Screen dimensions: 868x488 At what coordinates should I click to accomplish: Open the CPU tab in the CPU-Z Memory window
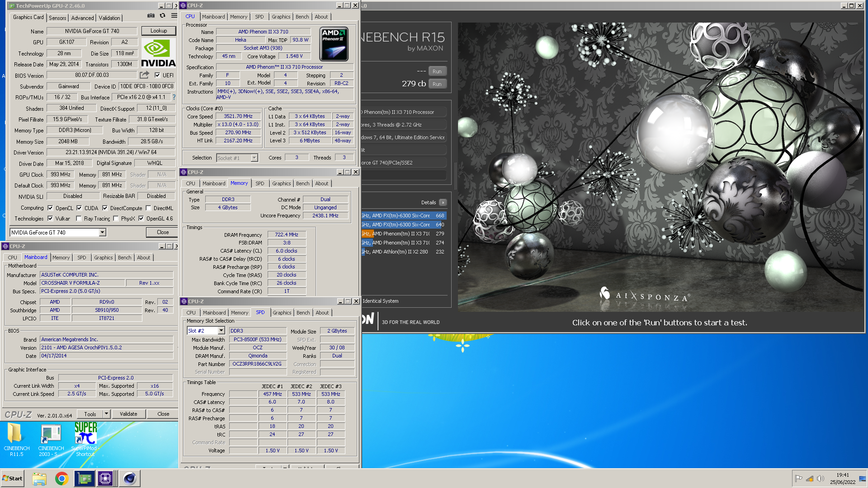point(190,183)
